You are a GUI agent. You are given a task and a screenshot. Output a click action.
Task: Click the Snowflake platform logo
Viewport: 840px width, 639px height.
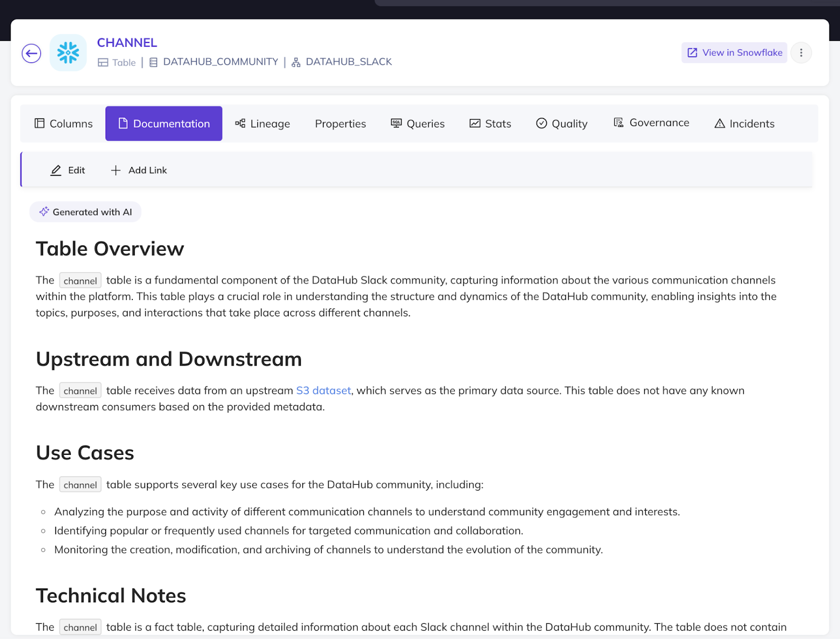point(68,52)
